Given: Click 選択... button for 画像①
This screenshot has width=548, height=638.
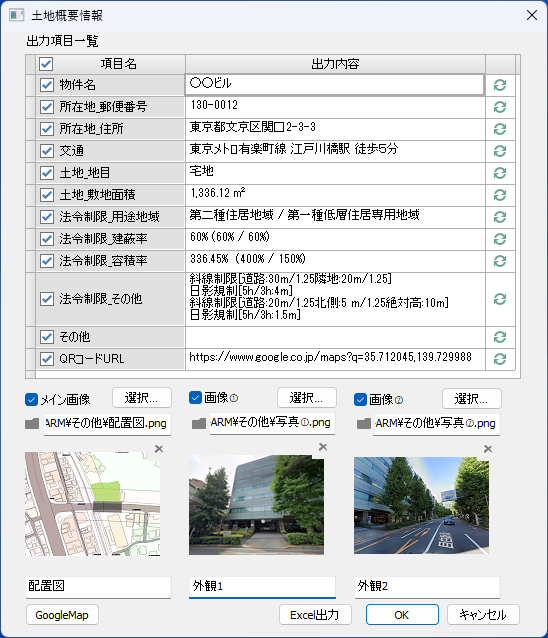Looking at the screenshot, I should (x=307, y=398).
